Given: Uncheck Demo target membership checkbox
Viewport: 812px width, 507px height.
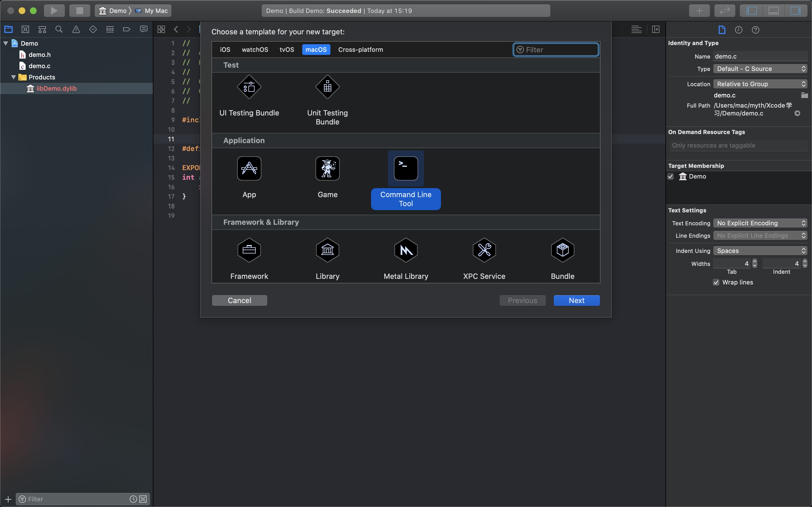Looking at the screenshot, I should click(670, 176).
